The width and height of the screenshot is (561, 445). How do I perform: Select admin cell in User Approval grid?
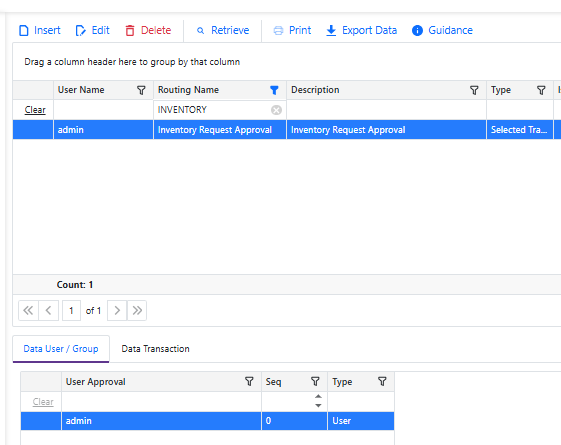[x=161, y=421]
